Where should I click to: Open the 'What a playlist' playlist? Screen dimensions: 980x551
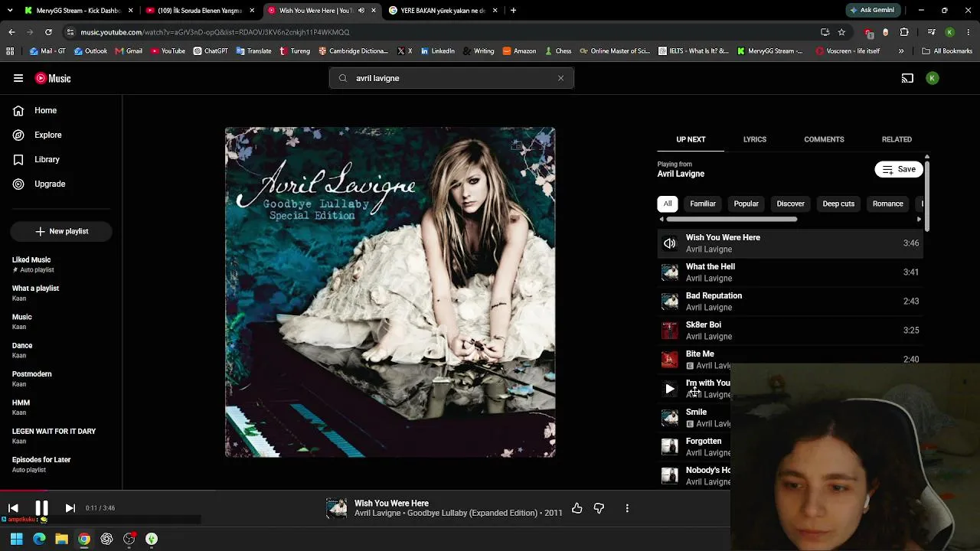pos(61,293)
